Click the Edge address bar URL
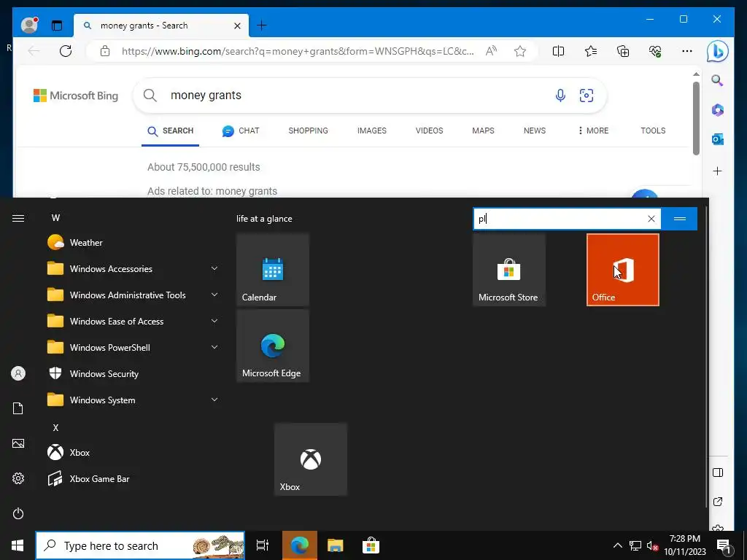The width and height of the screenshot is (747, 560). 298,51
